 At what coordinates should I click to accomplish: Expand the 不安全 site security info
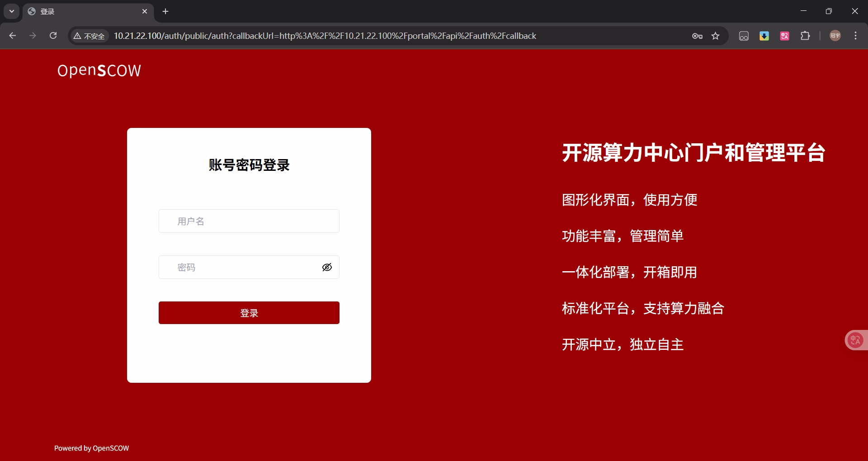coord(89,36)
